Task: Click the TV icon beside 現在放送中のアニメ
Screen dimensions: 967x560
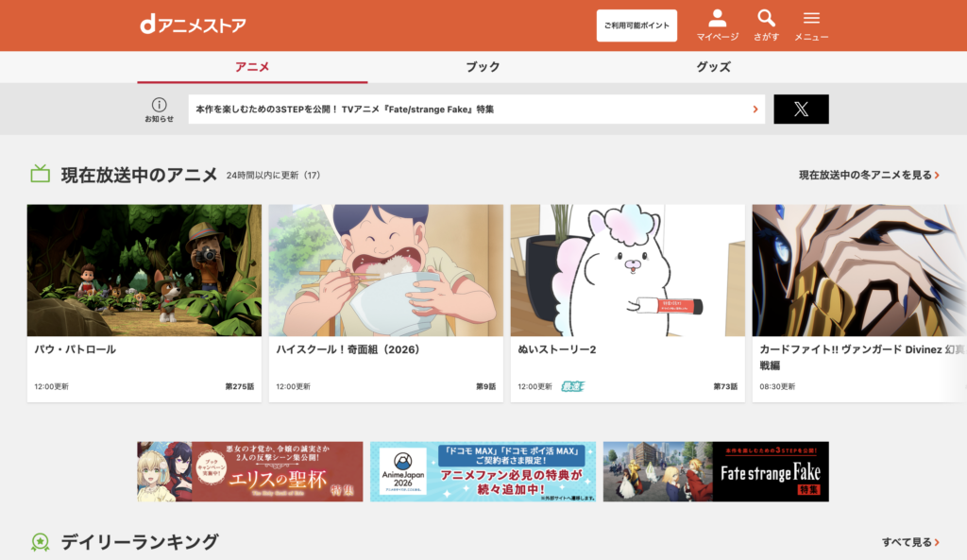Action: point(40,174)
